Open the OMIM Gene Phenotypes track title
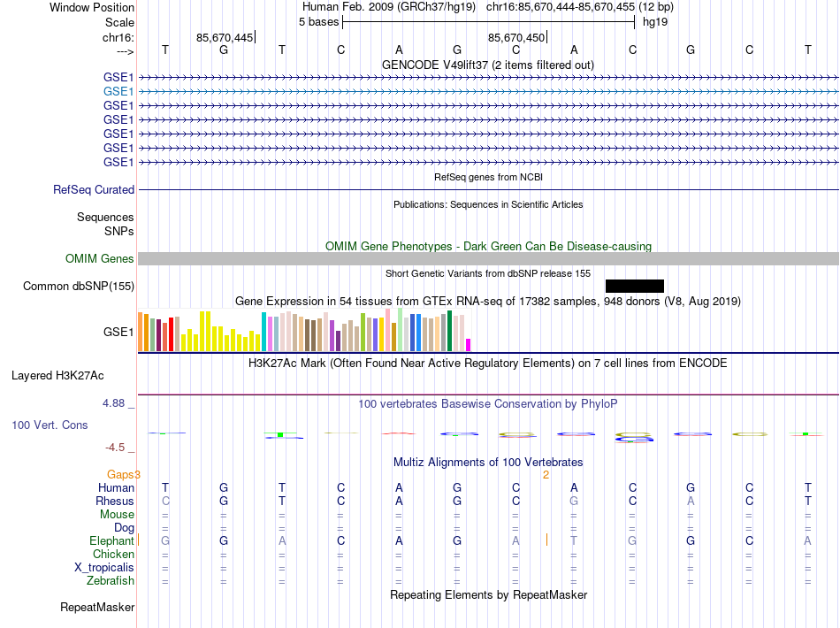 [x=488, y=246]
